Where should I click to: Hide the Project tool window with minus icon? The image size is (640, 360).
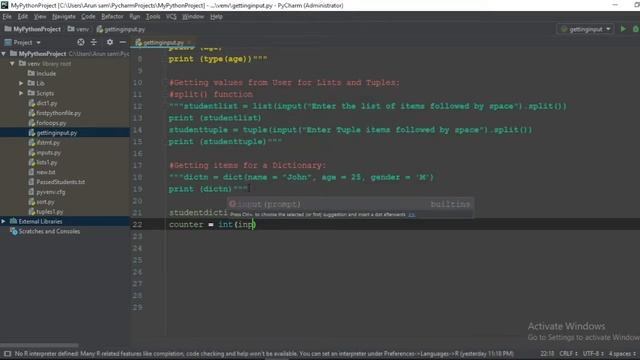click(122, 42)
